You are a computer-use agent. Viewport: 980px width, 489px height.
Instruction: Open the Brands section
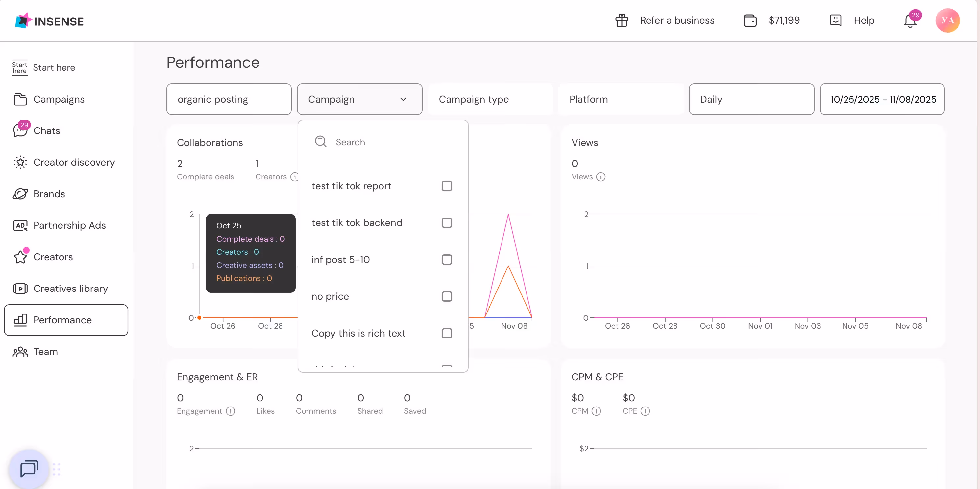pyautogui.click(x=49, y=194)
